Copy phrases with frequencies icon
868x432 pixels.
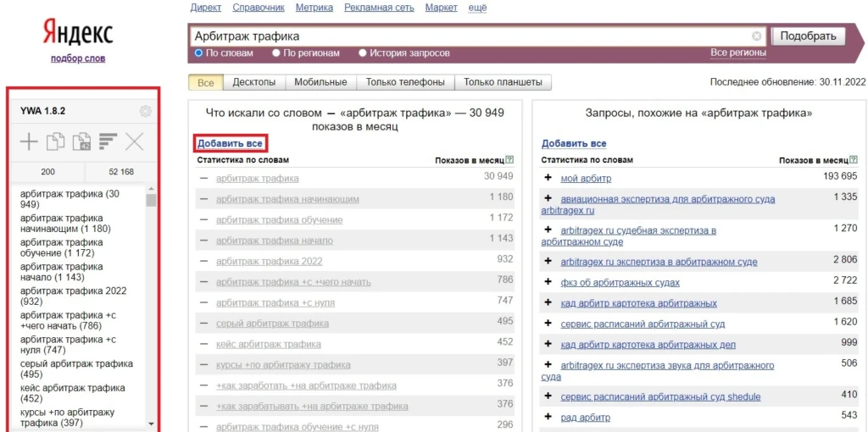pyautogui.click(x=81, y=142)
